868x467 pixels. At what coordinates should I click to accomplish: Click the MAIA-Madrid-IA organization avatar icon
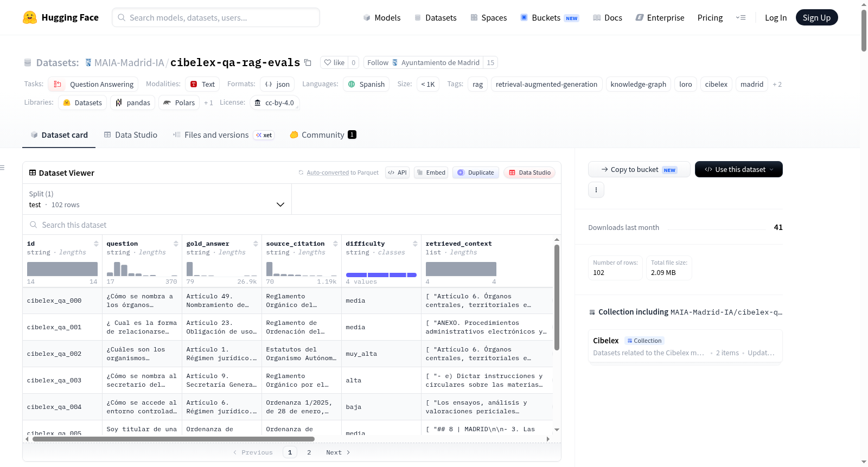(88, 62)
